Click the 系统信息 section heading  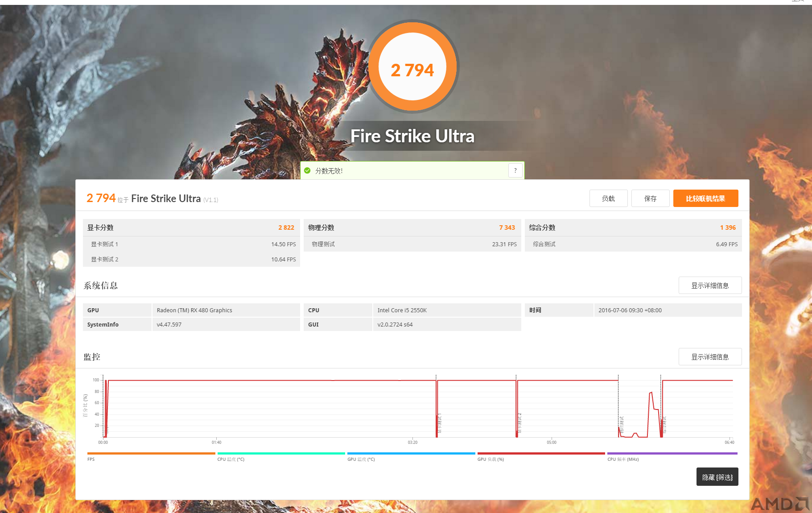coord(101,285)
